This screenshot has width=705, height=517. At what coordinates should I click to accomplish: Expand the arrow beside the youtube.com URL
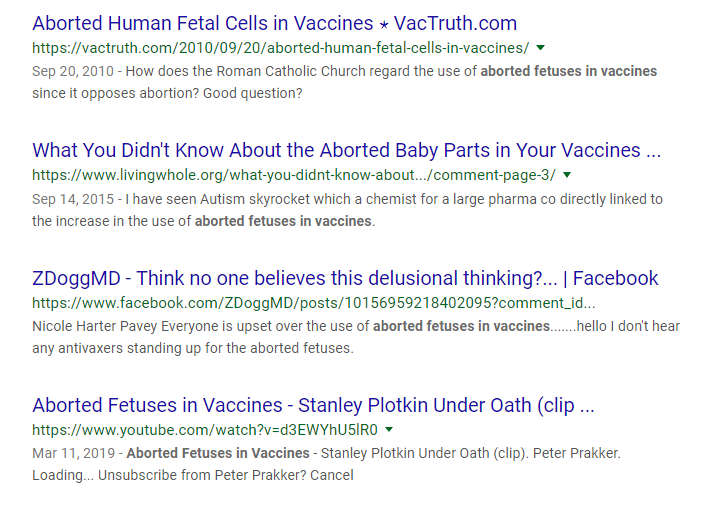point(388,430)
